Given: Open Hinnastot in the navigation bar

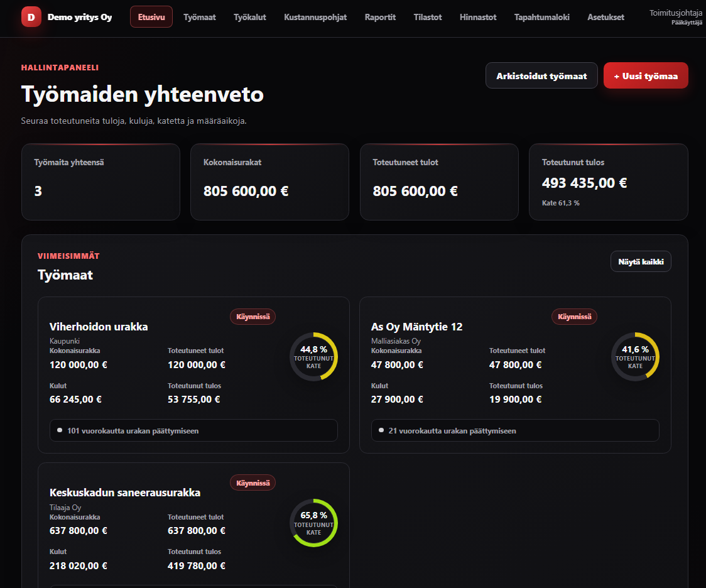Looking at the screenshot, I should tap(478, 17).
